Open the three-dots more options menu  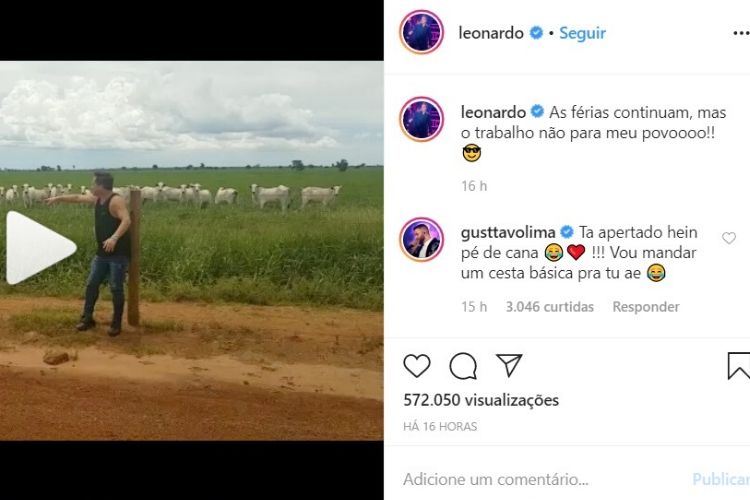(741, 33)
